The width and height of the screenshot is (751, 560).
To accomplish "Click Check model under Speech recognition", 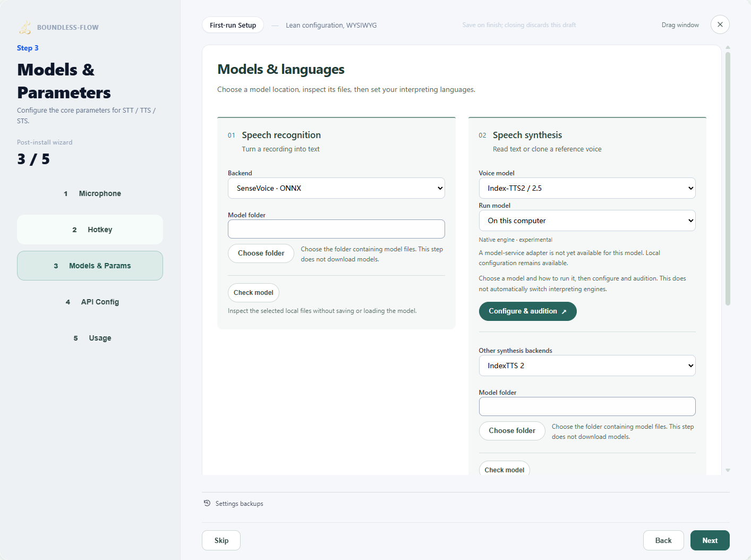I will click(x=253, y=293).
